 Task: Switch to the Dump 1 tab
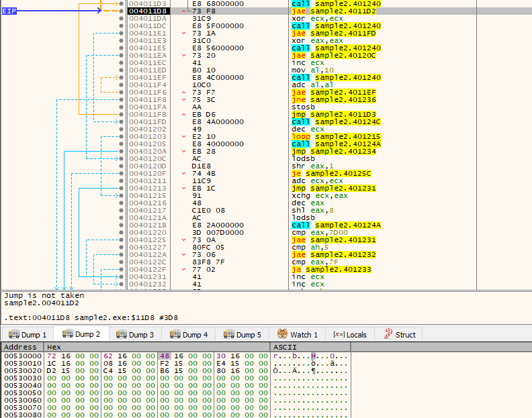click(28, 335)
